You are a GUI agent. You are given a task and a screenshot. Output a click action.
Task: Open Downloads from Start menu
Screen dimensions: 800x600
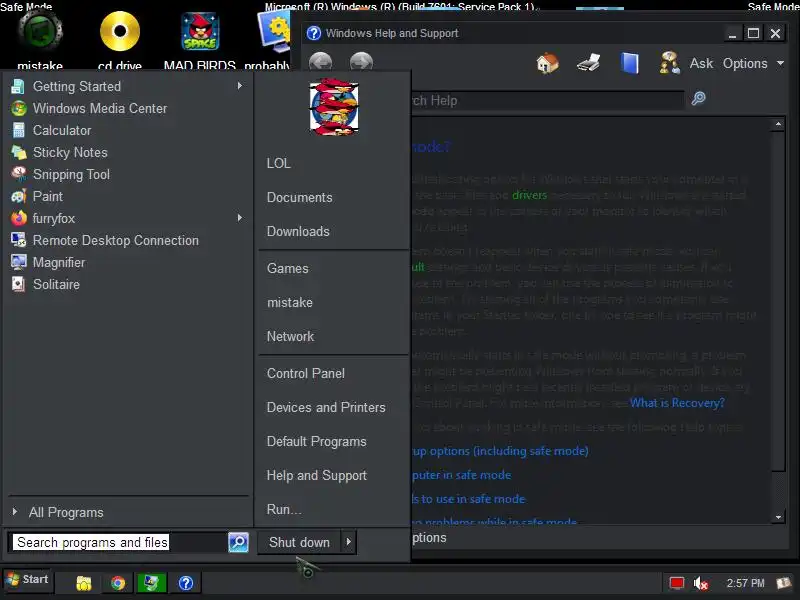[298, 232]
